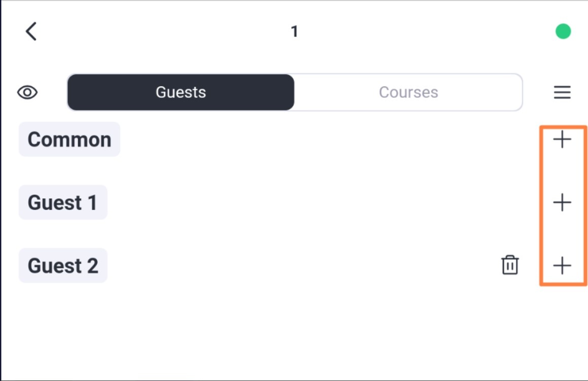This screenshot has height=381, width=588.
Task: Open the three-line options menu
Action: (x=562, y=92)
